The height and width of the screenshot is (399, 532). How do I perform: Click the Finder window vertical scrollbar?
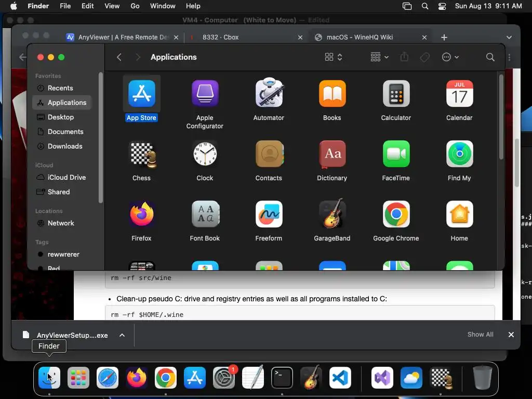point(501,117)
